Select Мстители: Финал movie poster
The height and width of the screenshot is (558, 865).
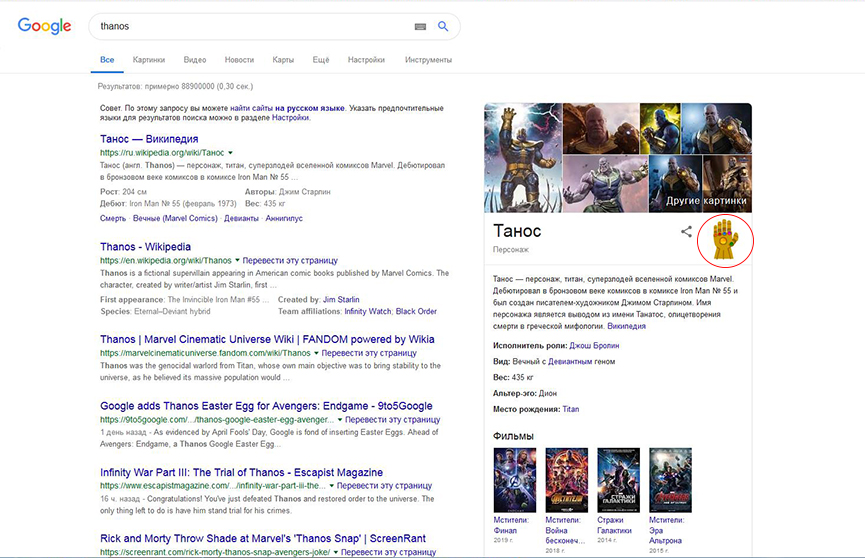(x=514, y=480)
